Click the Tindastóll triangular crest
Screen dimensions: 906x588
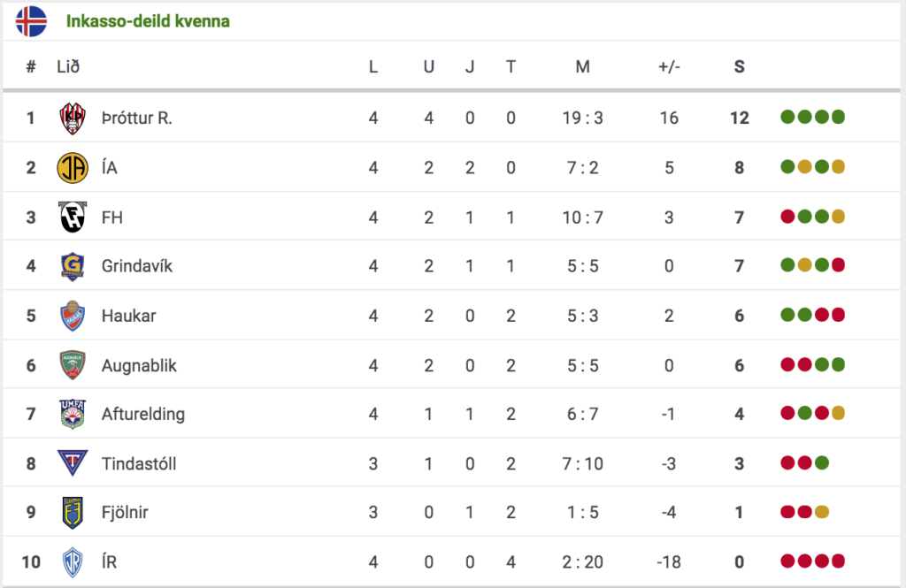click(73, 463)
